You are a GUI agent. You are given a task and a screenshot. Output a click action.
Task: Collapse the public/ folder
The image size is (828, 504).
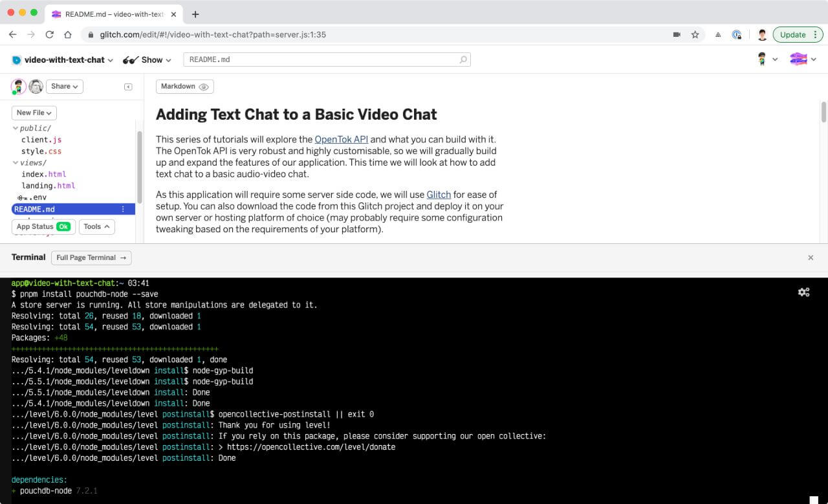tap(32, 128)
